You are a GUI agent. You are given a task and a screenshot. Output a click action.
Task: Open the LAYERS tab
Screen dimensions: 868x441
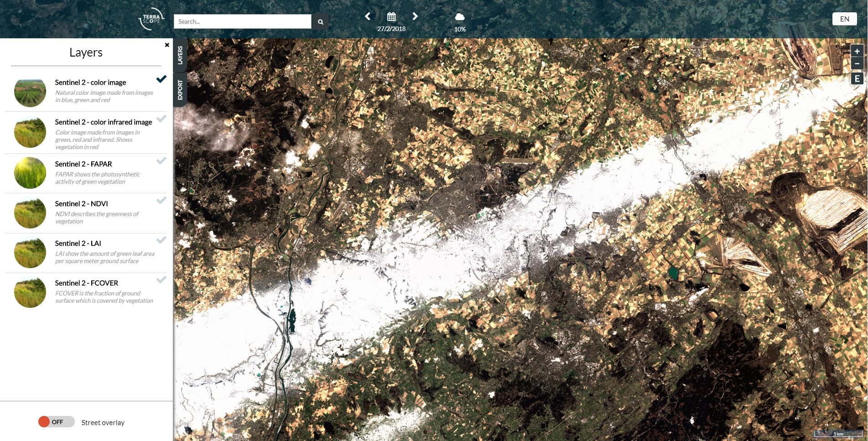coord(180,56)
